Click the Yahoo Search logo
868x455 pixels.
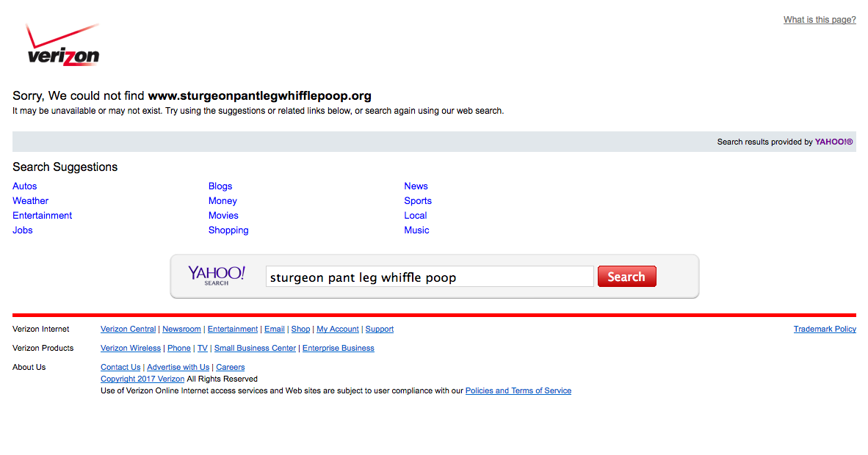point(217,275)
